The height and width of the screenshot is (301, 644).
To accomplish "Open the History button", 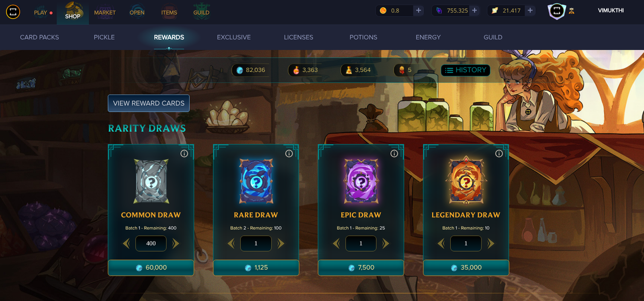I will tap(465, 70).
